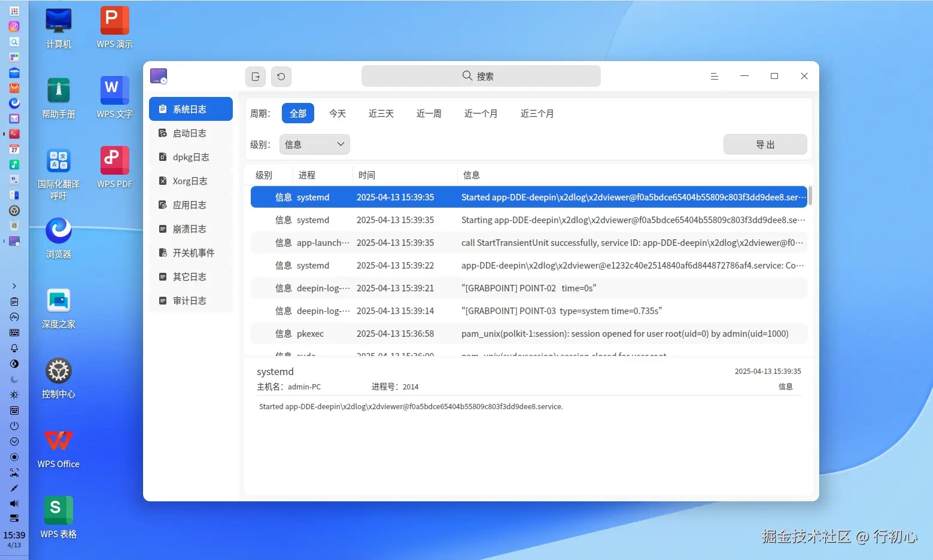Click the power tray icon
The image size is (933, 560).
click(14, 426)
